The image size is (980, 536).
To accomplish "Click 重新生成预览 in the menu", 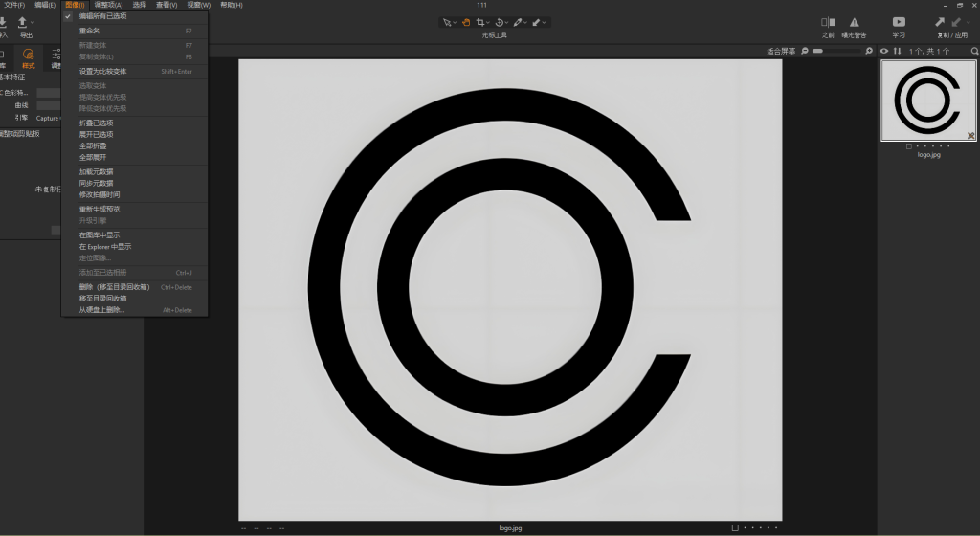I will coord(100,209).
